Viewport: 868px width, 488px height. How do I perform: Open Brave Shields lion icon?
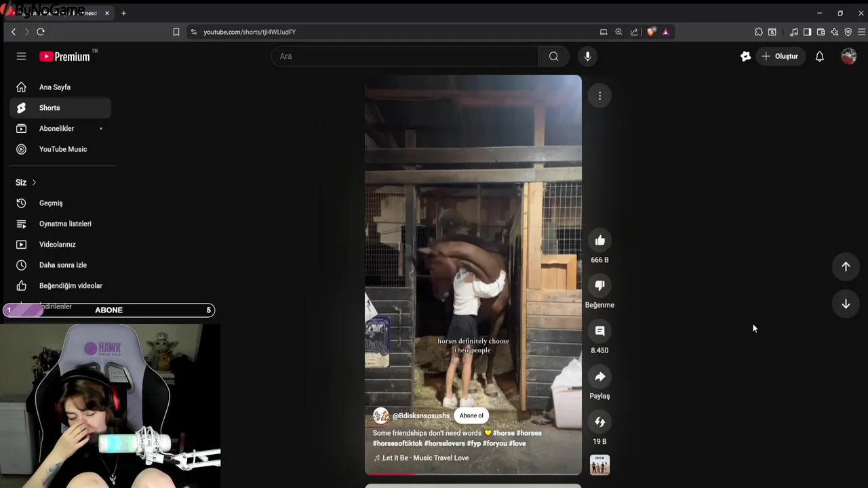[652, 32]
